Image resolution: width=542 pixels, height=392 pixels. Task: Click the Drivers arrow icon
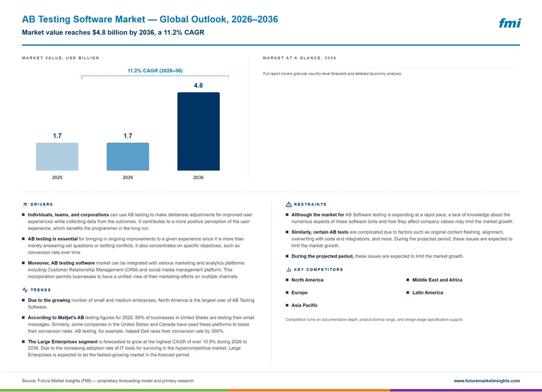25,204
